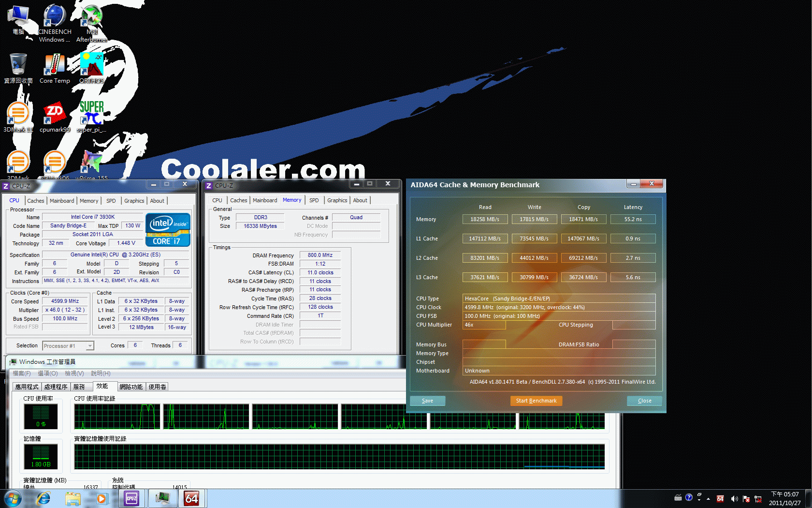Open Windows Explorer folder in taskbar
The image size is (812, 508).
click(x=73, y=498)
